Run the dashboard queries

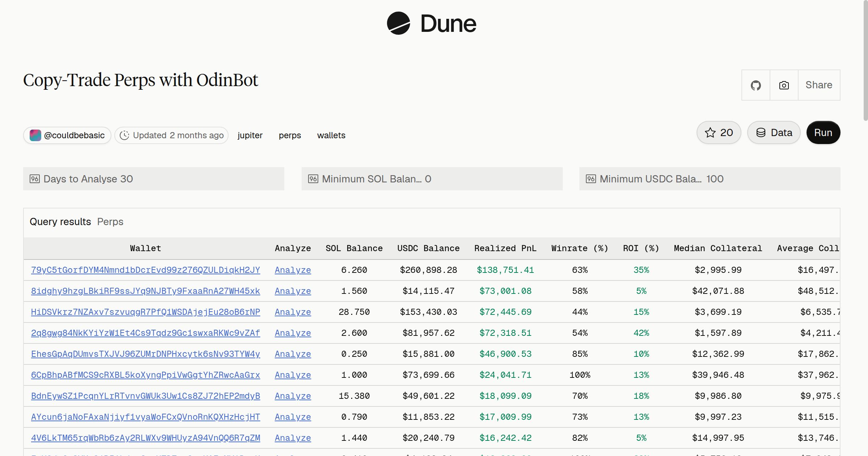click(x=823, y=132)
